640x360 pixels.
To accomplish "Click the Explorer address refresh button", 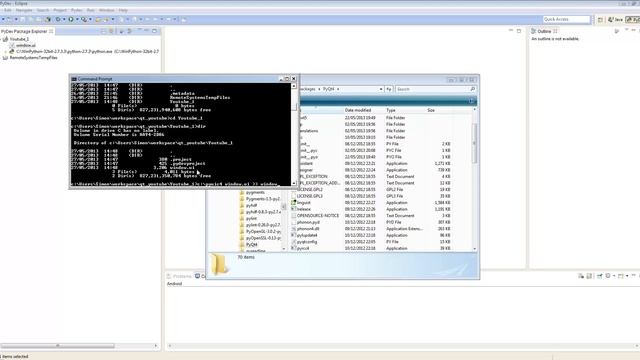I will pos(389,89).
